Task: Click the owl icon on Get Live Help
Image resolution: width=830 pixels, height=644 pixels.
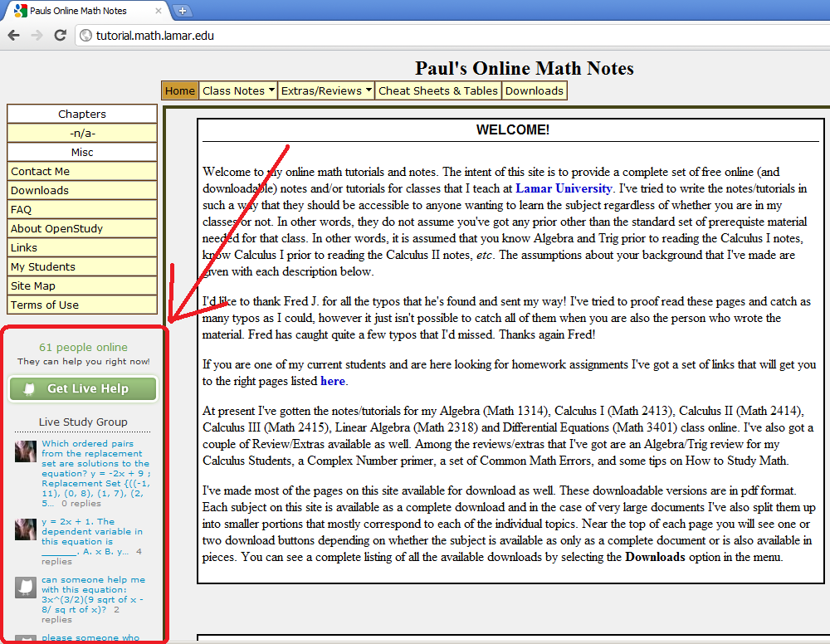Action: [30, 389]
